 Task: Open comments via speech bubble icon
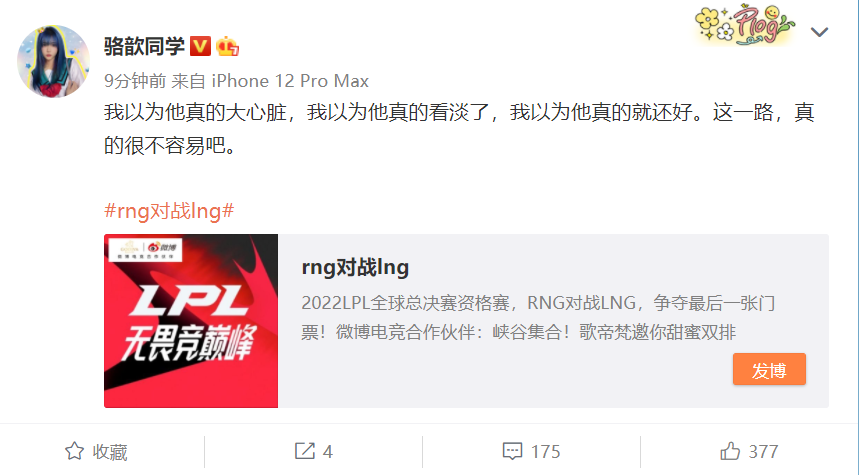(x=512, y=451)
